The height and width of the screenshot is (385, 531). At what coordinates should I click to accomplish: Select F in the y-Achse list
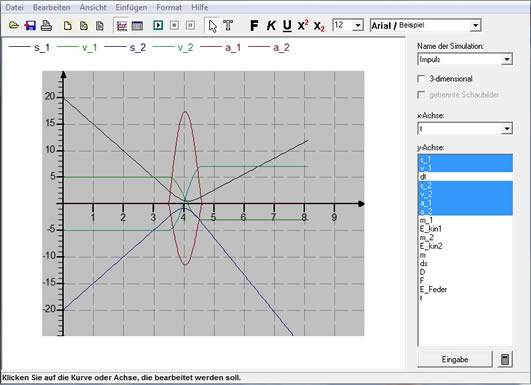click(465, 281)
